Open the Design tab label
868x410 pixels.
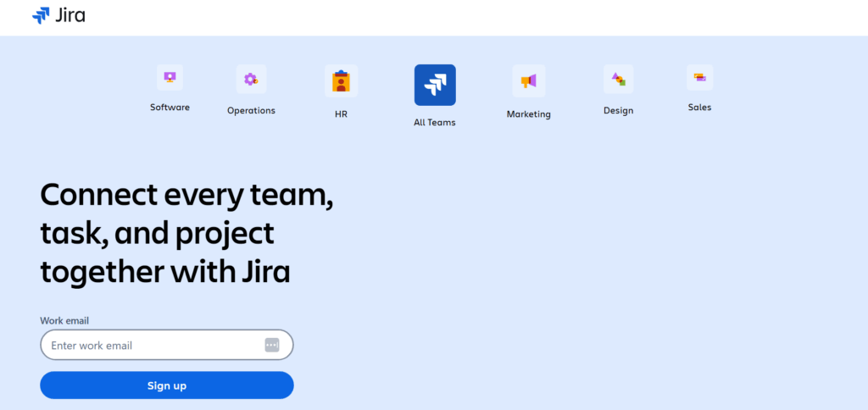tap(618, 111)
